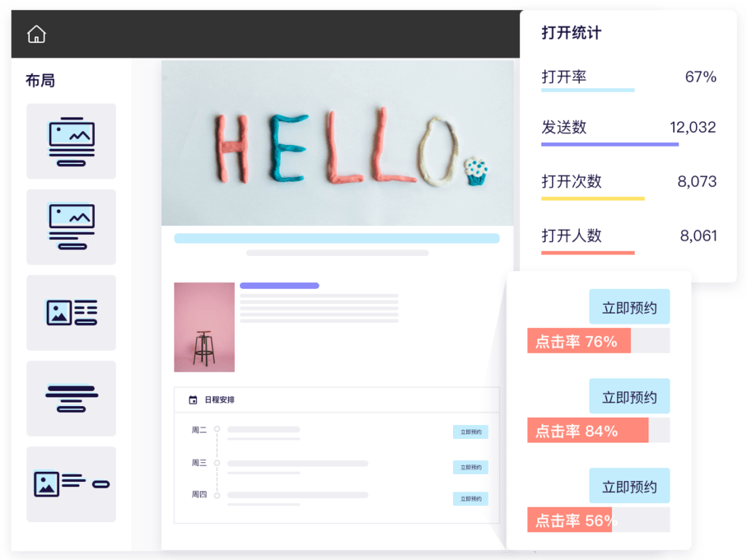747x560 pixels.
Task: Click the timeline dot next to 周二
Action: click(x=217, y=429)
